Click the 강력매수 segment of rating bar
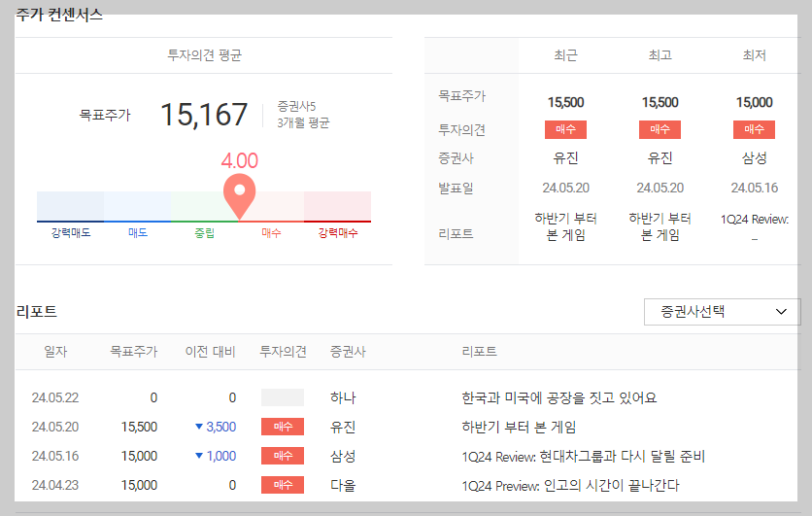The width and height of the screenshot is (812, 516). click(338, 206)
